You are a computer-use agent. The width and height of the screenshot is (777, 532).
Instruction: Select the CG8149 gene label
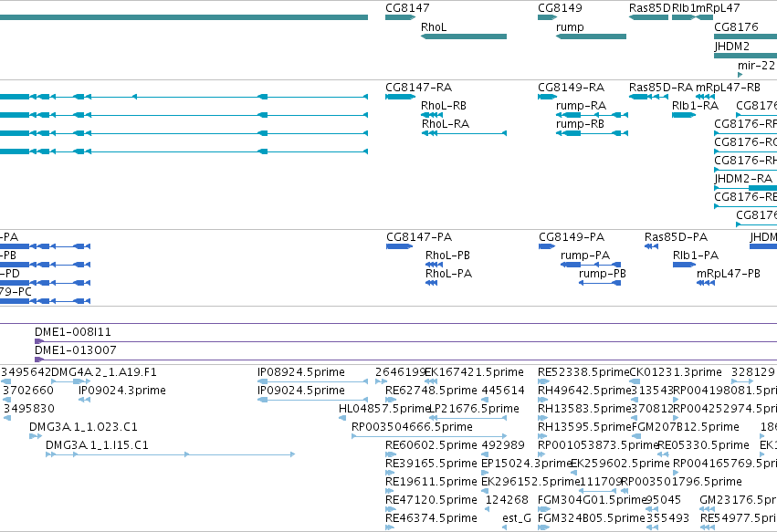tap(560, 8)
